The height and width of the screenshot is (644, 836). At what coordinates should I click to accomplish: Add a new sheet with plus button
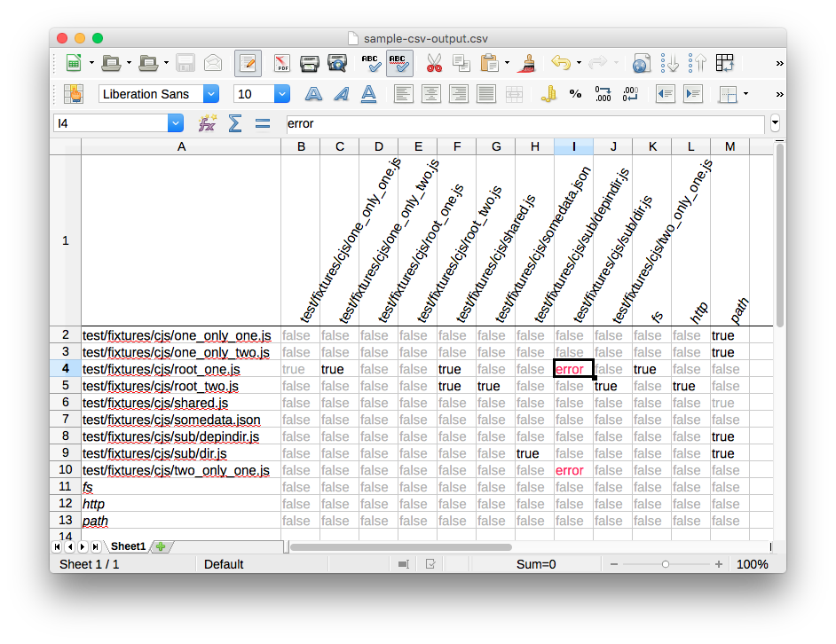161,546
